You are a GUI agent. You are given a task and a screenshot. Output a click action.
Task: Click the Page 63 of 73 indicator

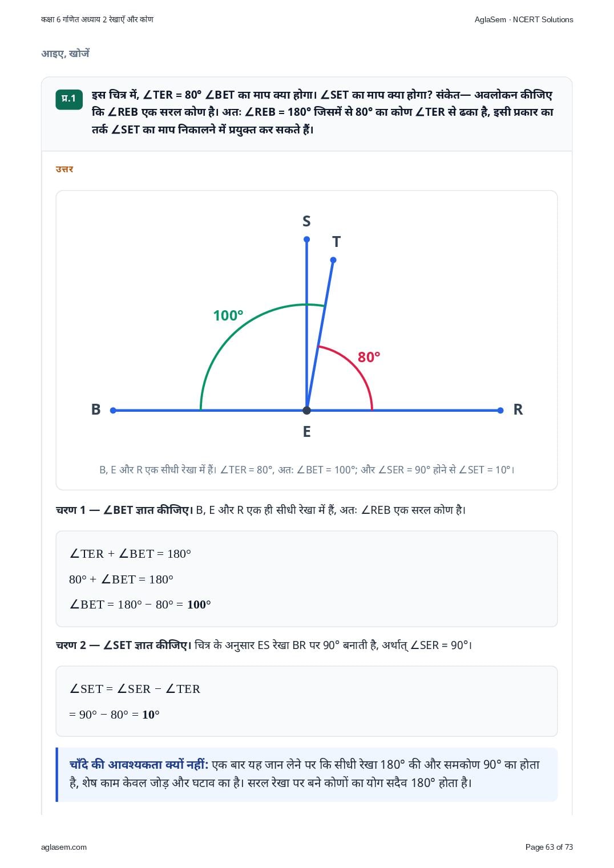tap(549, 847)
